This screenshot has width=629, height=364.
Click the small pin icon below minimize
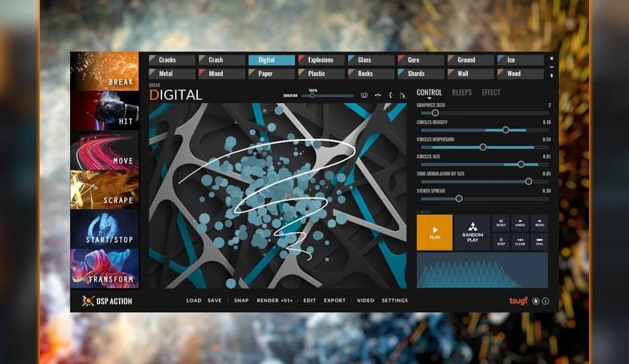(x=552, y=75)
